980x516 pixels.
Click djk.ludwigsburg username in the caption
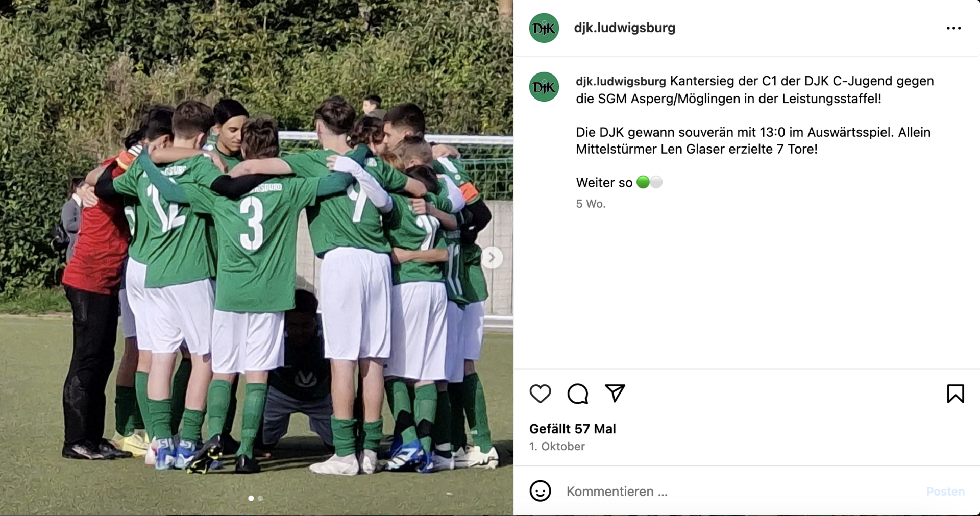(621, 81)
